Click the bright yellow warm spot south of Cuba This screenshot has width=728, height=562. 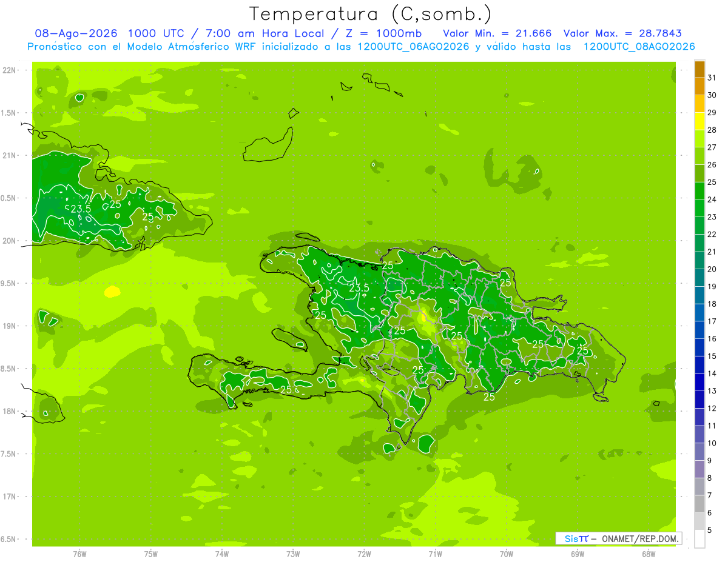click(x=112, y=292)
